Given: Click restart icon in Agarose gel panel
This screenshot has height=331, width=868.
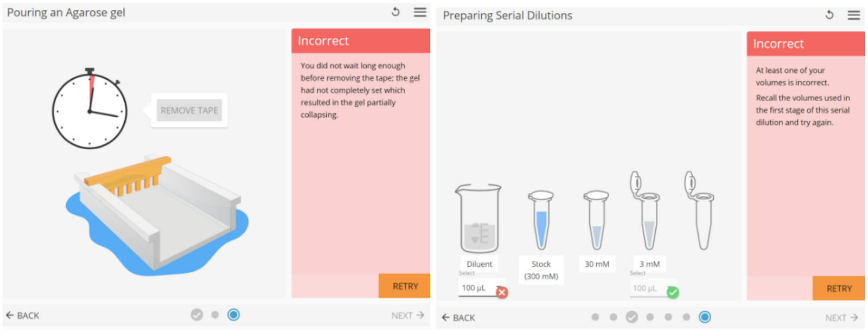Looking at the screenshot, I should tap(395, 12).
